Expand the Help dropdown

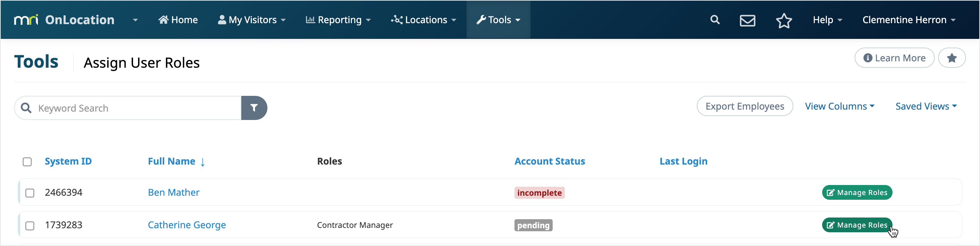click(x=828, y=20)
